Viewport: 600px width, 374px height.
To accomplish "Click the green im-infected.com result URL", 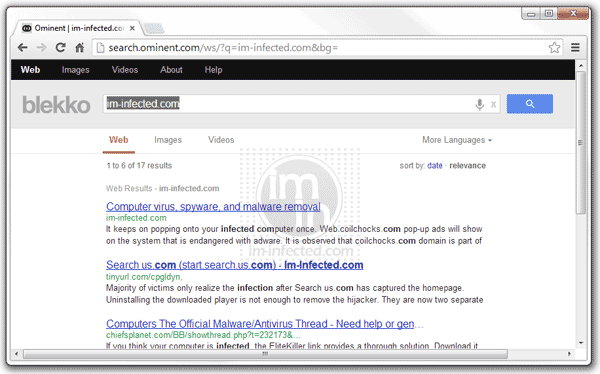I will 136,218.
